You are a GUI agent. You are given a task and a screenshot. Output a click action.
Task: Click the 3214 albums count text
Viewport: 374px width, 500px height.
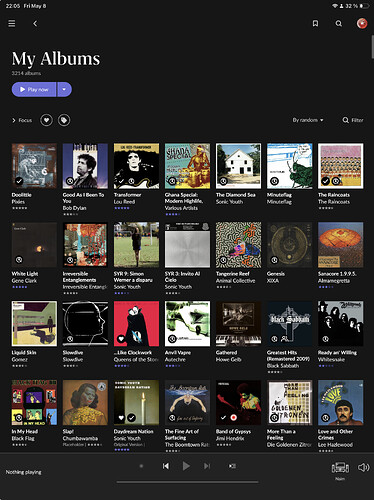tap(26, 73)
